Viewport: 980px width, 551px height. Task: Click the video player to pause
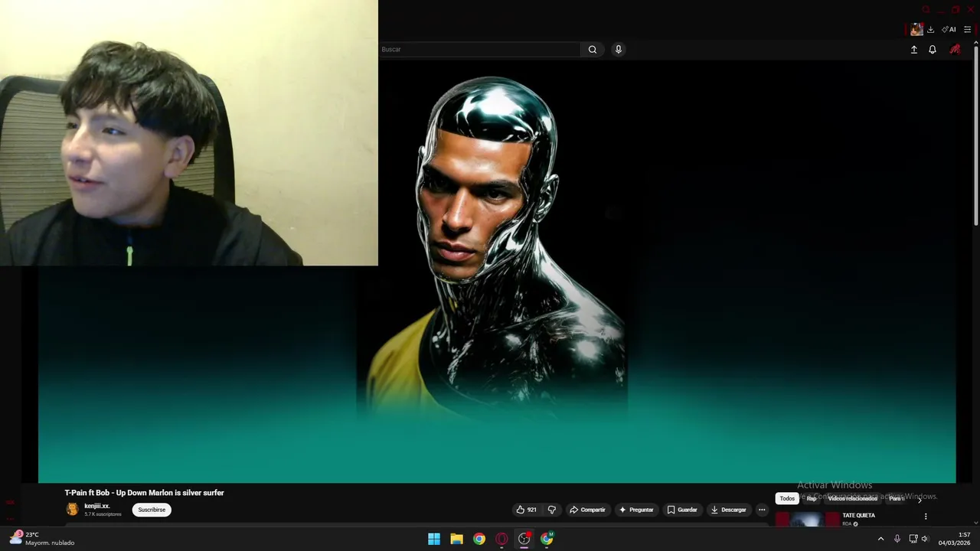tap(497, 272)
